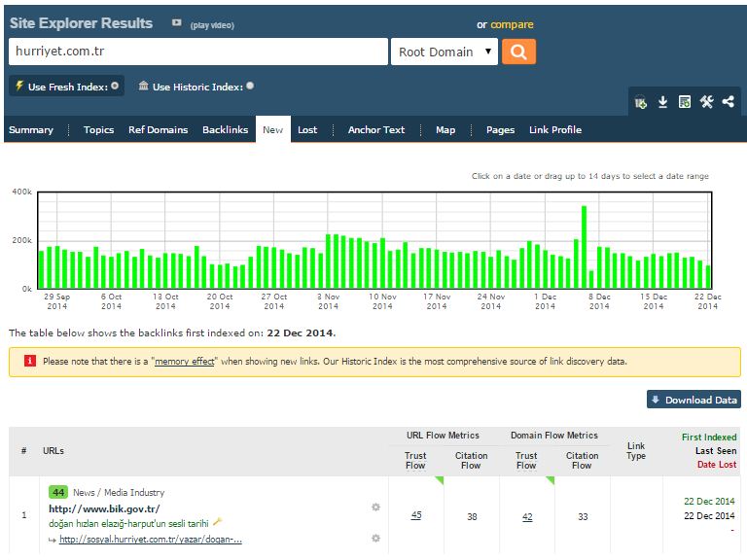The width and height of the screenshot is (747, 560).
Task: Click anchor text doğan hızlan elazığ-harput'un
Action: click(x=128, y=523)
